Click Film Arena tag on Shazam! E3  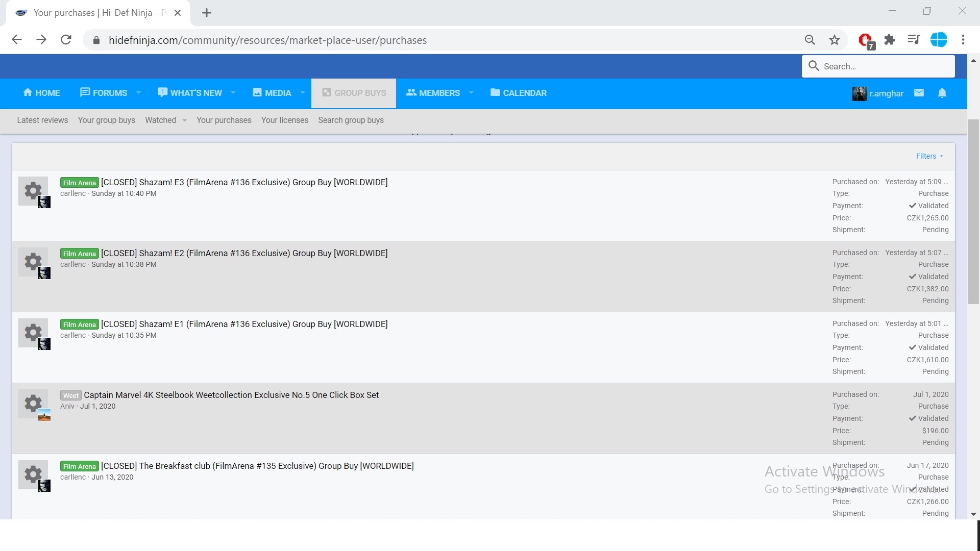click(x=80, y=183)
